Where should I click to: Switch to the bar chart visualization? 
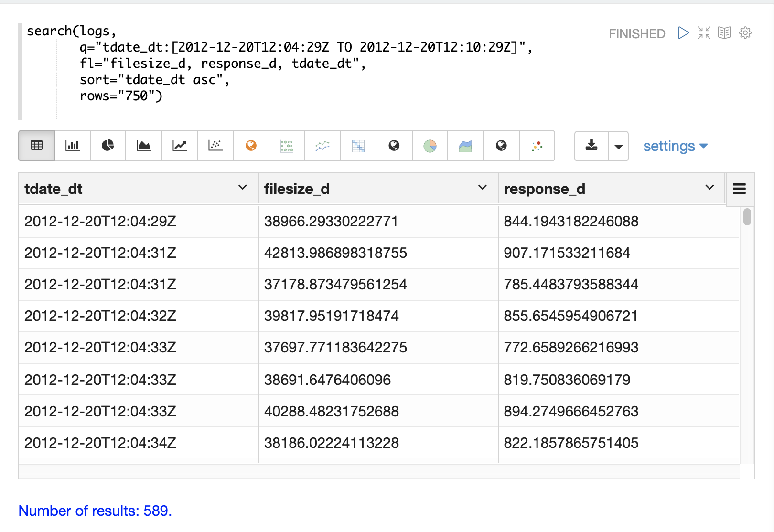coord(72,146)
